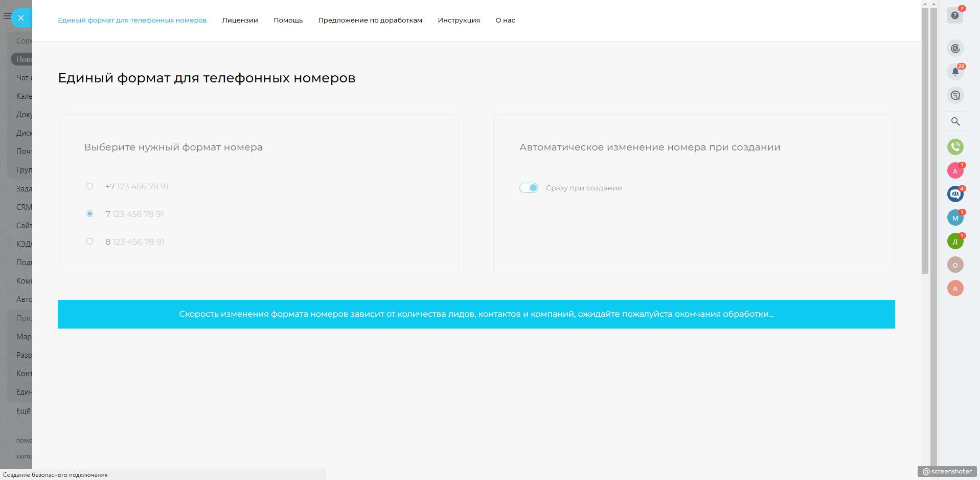Open the green phone call icon
The height and width of the screenshot is (480, 980).
tap(955, 147)
